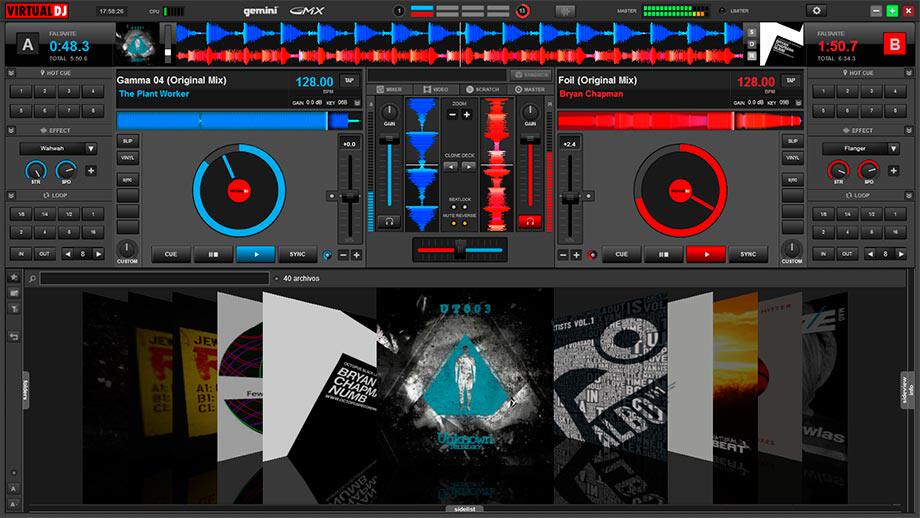Viewport: 920px width, 518px height.
Task: Double deck B loop size with the right arrow
Action: pos(901,254)
